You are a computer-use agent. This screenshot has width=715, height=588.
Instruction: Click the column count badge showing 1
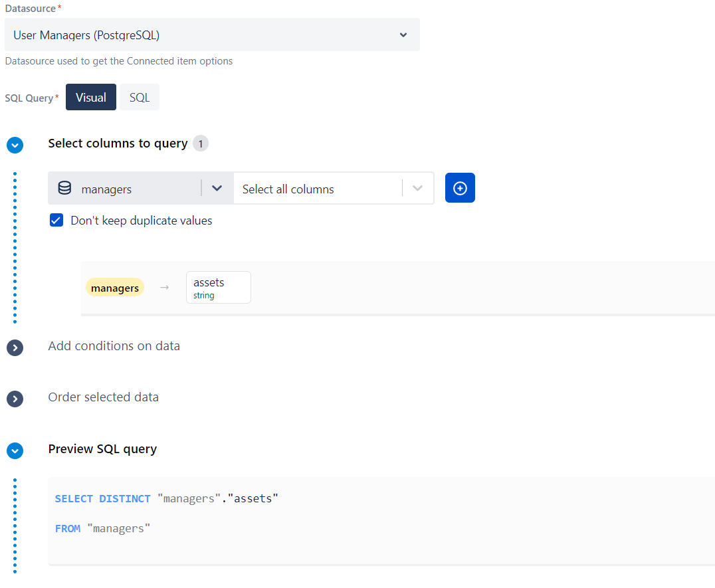pyautogui.click(x=201, y=144)
